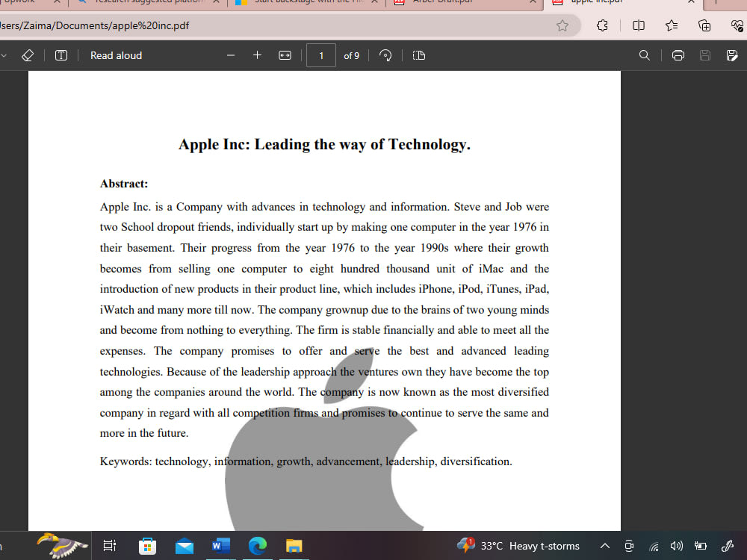The height and width of the screenshot is (560, 747).
Task: Select the Erase tool in PDF toolbar
Action: (x=28, y=56)
